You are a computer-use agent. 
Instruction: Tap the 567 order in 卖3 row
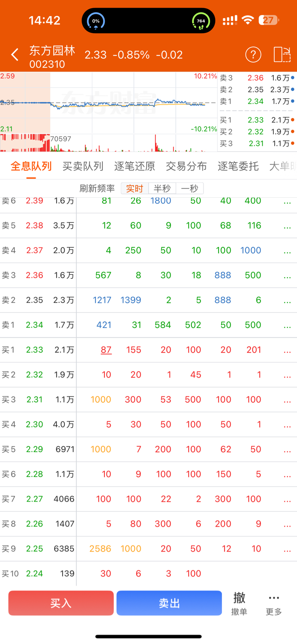103,275
